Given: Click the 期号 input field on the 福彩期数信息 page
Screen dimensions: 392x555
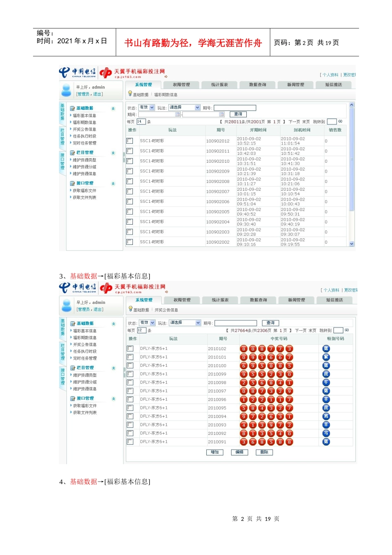Looking at the screenshot, I should click(234, 108).
